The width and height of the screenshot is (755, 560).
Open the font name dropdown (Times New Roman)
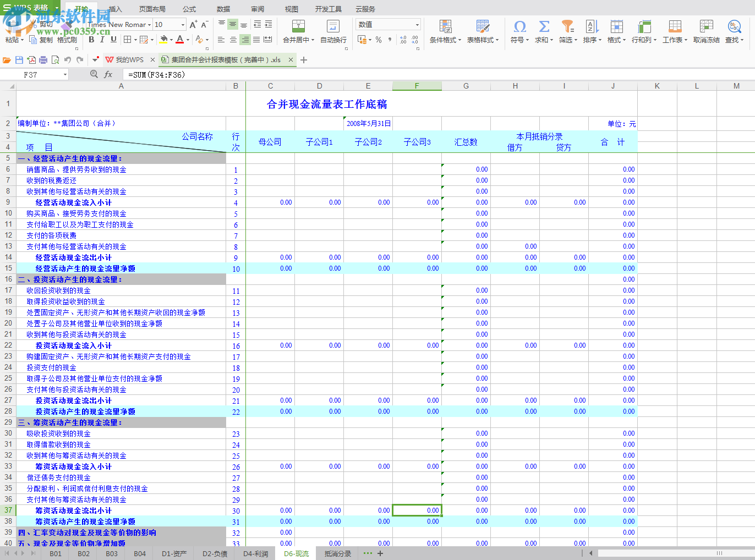click(x=149, y=25)
